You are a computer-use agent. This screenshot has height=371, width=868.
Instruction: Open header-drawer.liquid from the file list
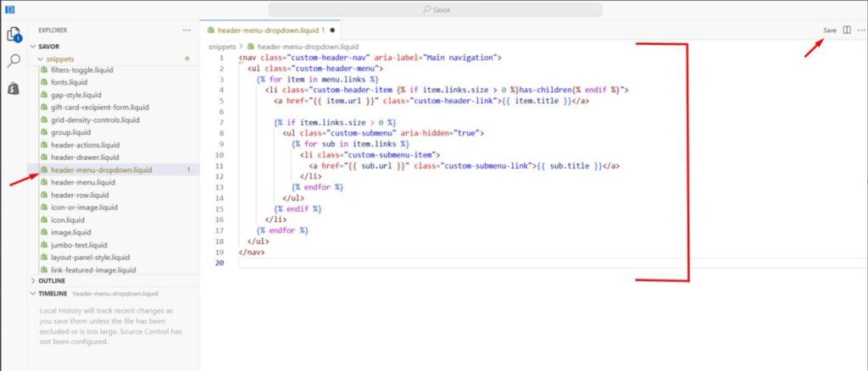point(85,157)
